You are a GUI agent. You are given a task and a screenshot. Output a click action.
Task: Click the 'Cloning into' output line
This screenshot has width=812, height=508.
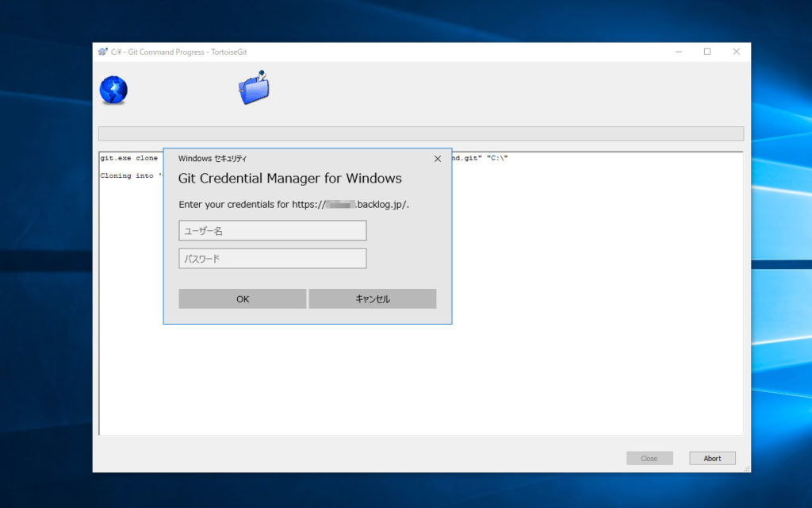(x=132, y=175)
